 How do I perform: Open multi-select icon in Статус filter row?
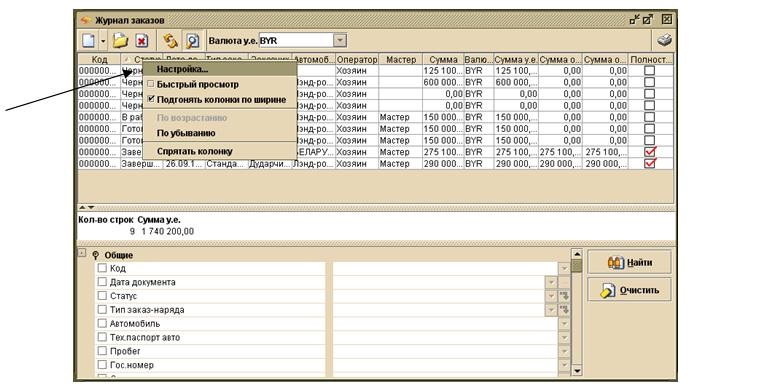[564, 296]
